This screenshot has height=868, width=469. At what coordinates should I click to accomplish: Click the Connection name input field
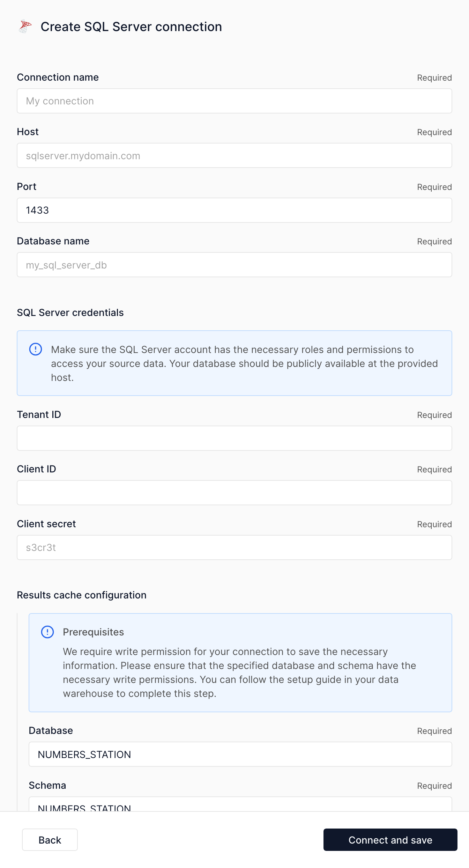[x=234, y=101]
